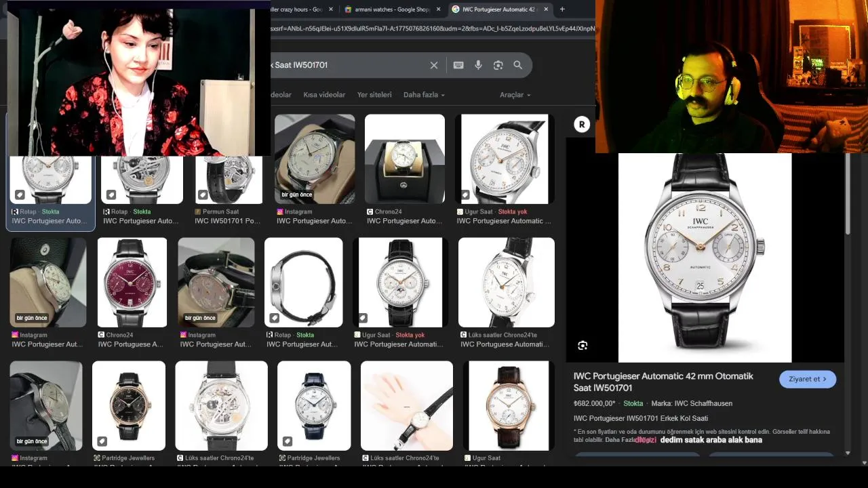Open Google Lens camera icon in search bar

point(498,65)
